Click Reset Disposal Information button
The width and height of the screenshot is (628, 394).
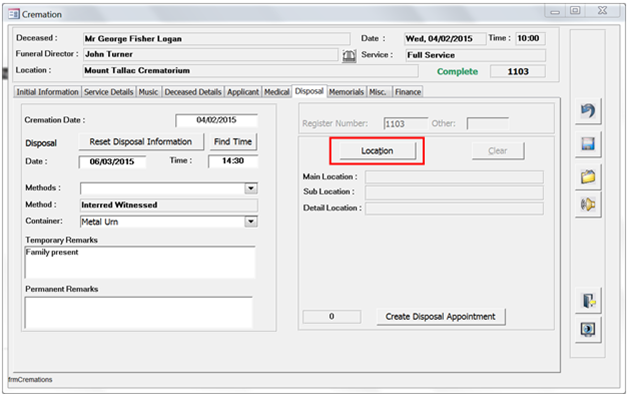(x=141, y=142)
